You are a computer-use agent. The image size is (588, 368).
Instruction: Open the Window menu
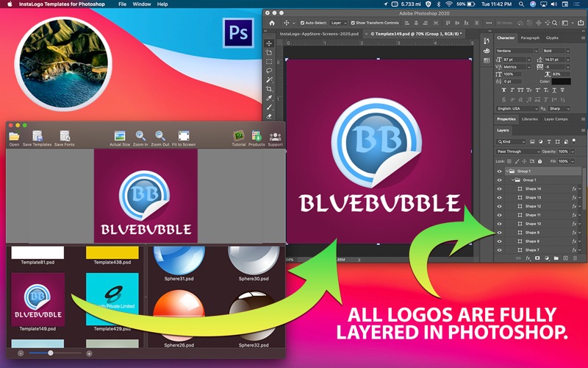tap(142, 4)
